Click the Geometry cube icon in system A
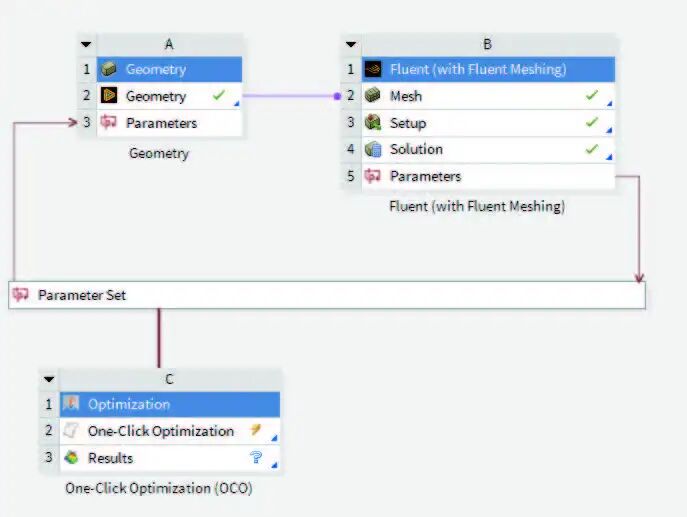This screenshot has height=517, width=687. (x=109, y=69)
